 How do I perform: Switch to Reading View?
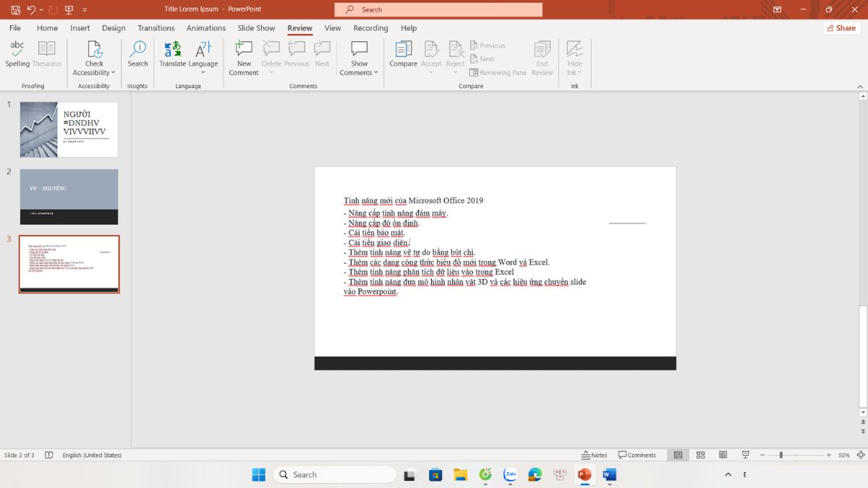[x=723, y=455]
